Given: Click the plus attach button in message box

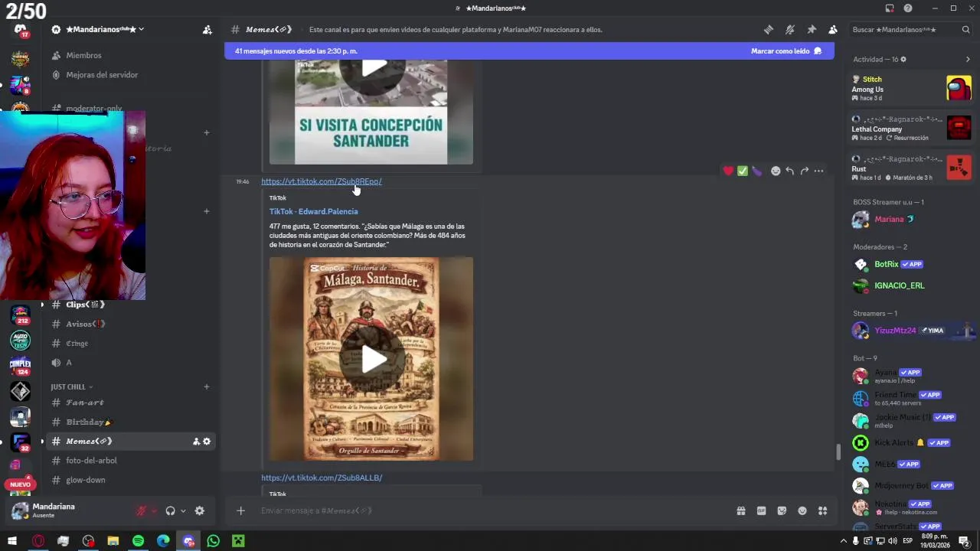Looking at the screenshot, I should pyautogui.click(x=240, y=510).
